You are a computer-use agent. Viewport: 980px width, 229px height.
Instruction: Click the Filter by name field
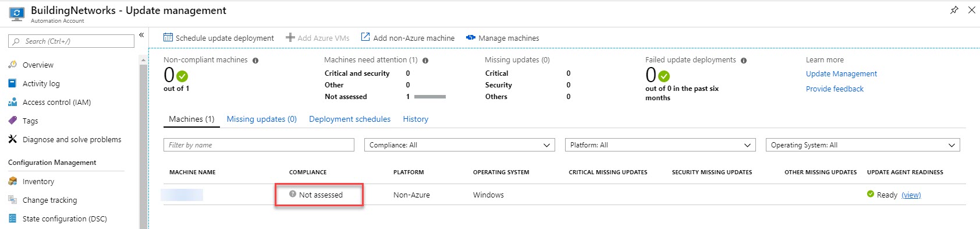pos(259,145)
